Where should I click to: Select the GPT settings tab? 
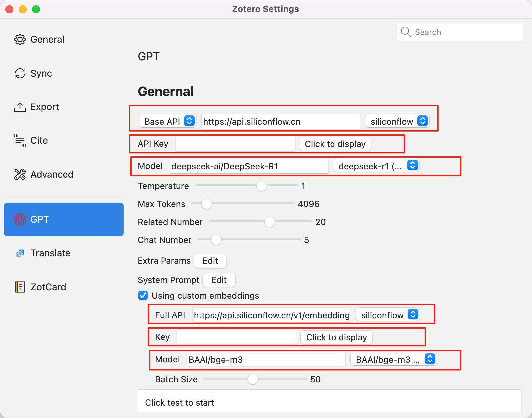(64, 219)
